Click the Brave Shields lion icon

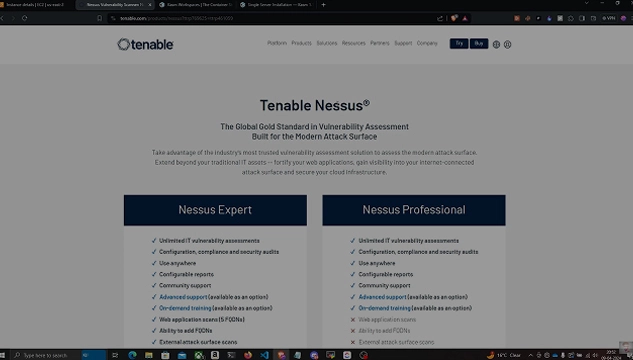pos(454,18)
